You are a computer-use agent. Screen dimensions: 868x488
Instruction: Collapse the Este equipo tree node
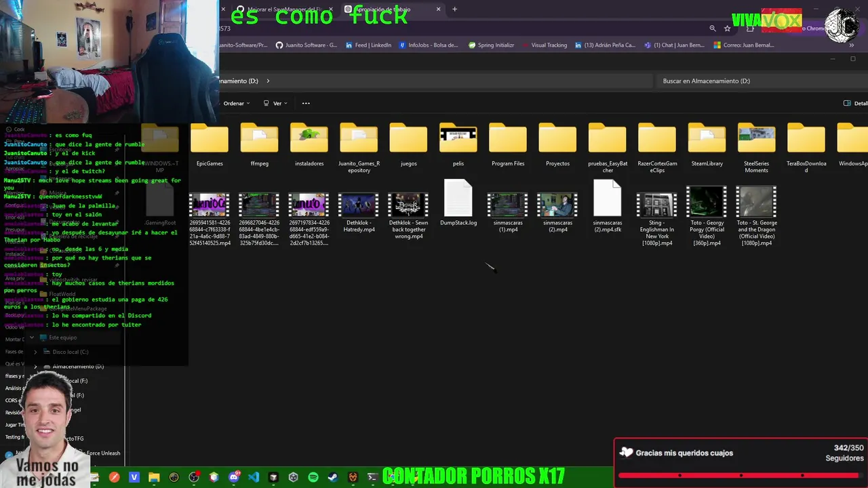31,338
